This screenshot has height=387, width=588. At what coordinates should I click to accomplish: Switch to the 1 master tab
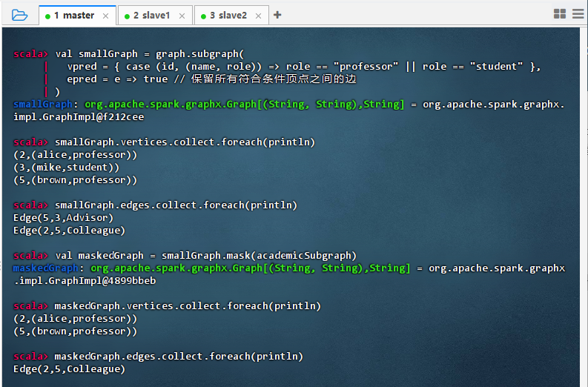77,16
